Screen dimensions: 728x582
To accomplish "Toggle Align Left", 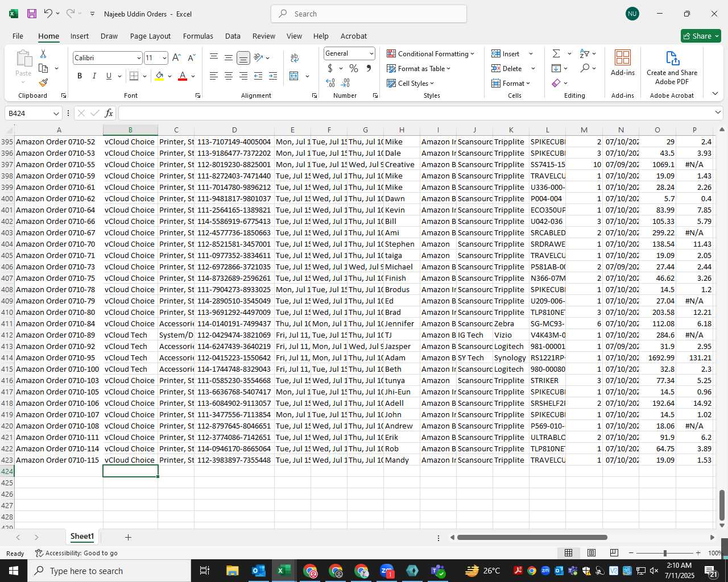I will 214,76.
